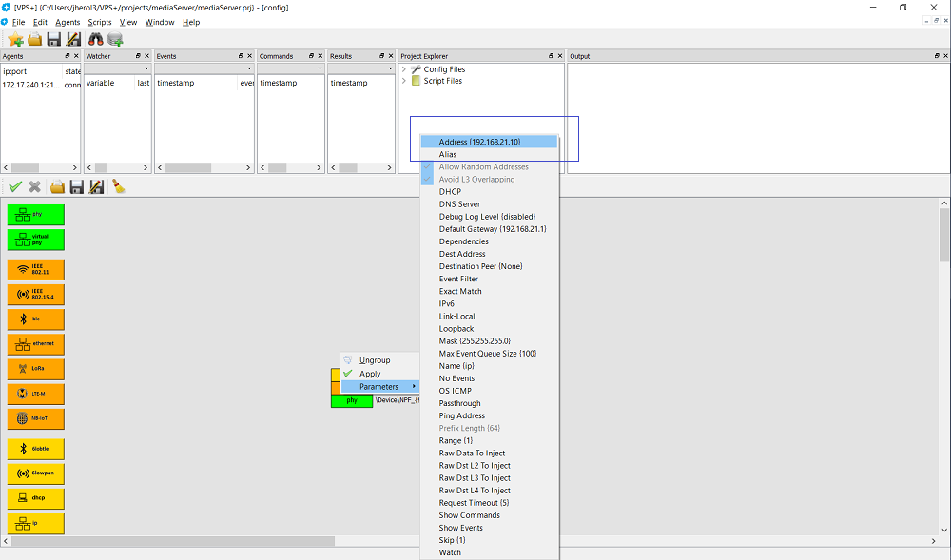The image size is (951, 560).
Task: Select the LoRa block in palette
Action: pos(36,369)
